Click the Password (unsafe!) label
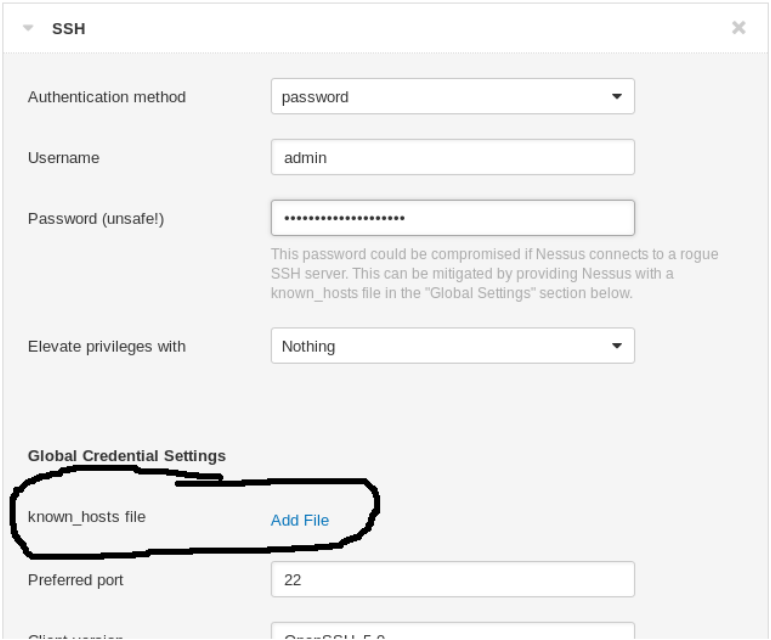The width and height of the screenshot is (771, 640). pos(96,218)
